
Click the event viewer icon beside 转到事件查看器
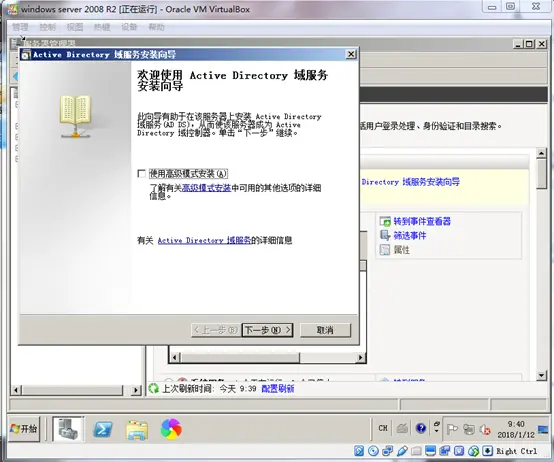click(x=385, y=221)
